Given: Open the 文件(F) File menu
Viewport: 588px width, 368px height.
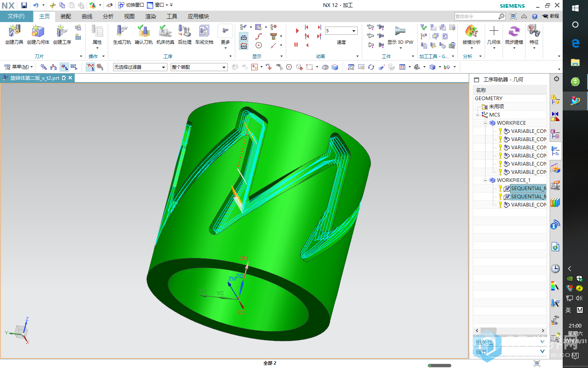Looking at the screenshot, I should point(16,16).
